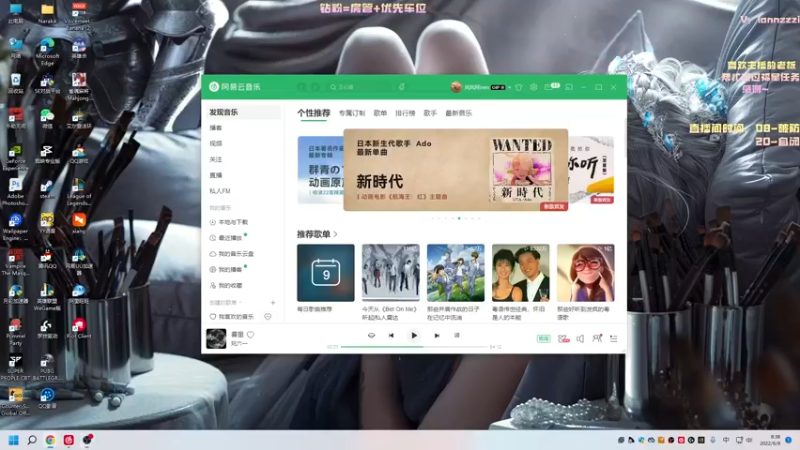Viewport: 800px width, 450px height.
Task: Show lyrics with the 词 icon
Action: pyautogui.click(x=457, y=335)
